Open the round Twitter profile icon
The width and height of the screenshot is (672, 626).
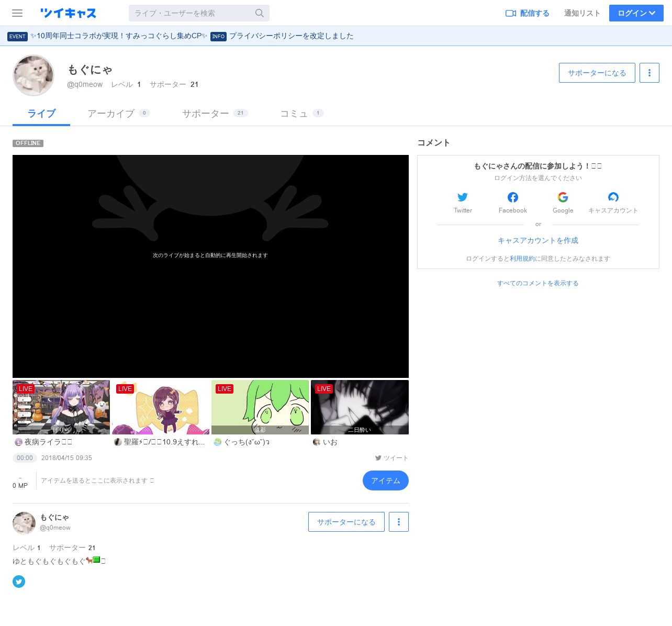coord(19,582)
